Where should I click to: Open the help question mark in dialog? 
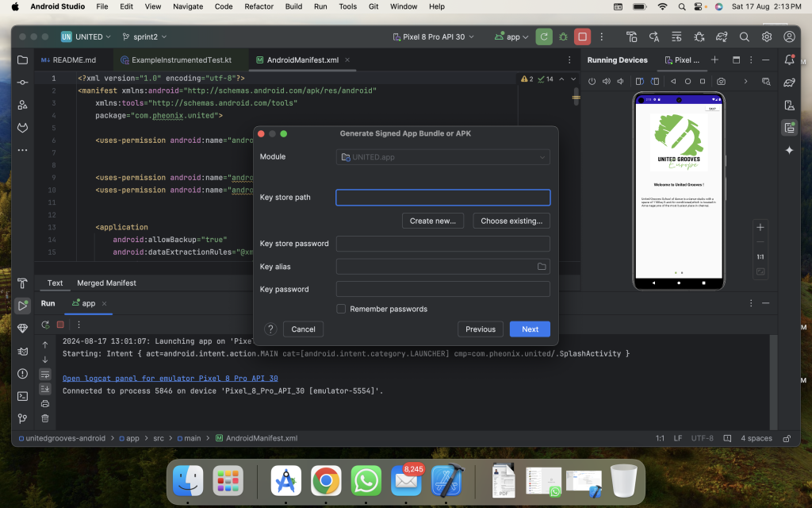270,329
